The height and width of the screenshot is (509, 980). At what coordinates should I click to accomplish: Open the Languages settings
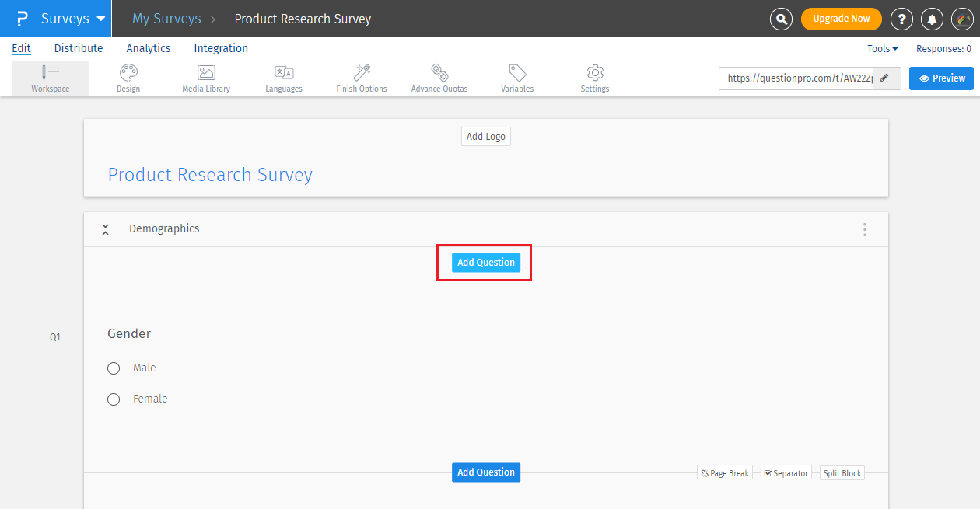tap(283, 78)
